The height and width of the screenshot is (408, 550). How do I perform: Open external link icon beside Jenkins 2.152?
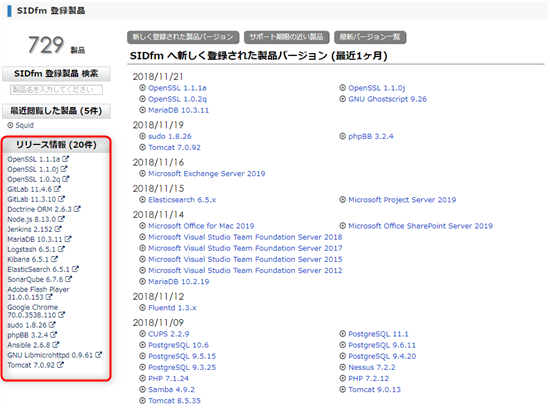point(58,229)
